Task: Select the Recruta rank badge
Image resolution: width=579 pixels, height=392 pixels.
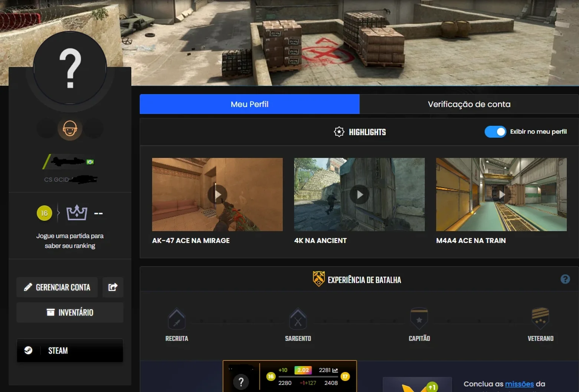Action: [x=177, y=319]
